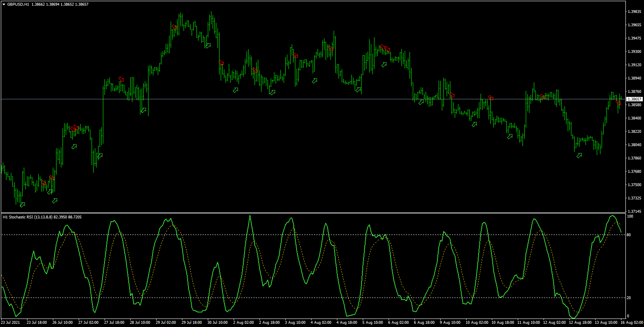Select the 1.38760 label on the price scale
Screen dimensions: 644x327
click(634, 92)
